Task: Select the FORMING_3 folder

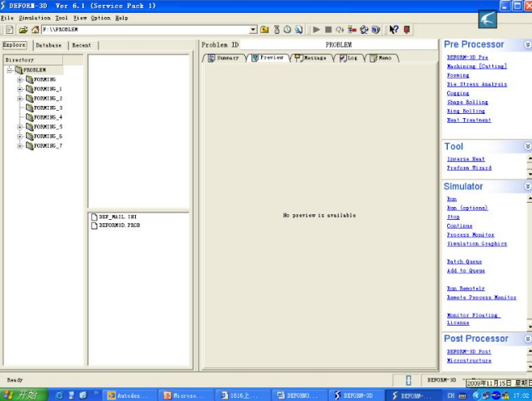Action: [x=44, y=108]
